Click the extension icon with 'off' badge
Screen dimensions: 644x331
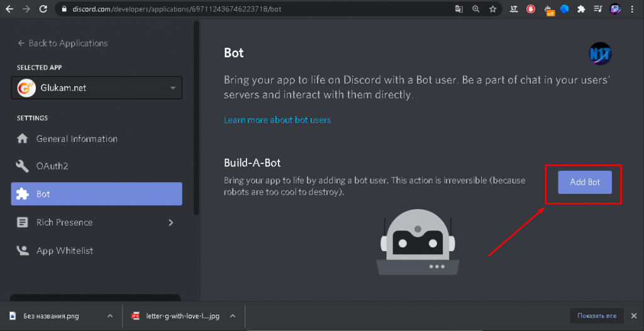tap(548, 9)
